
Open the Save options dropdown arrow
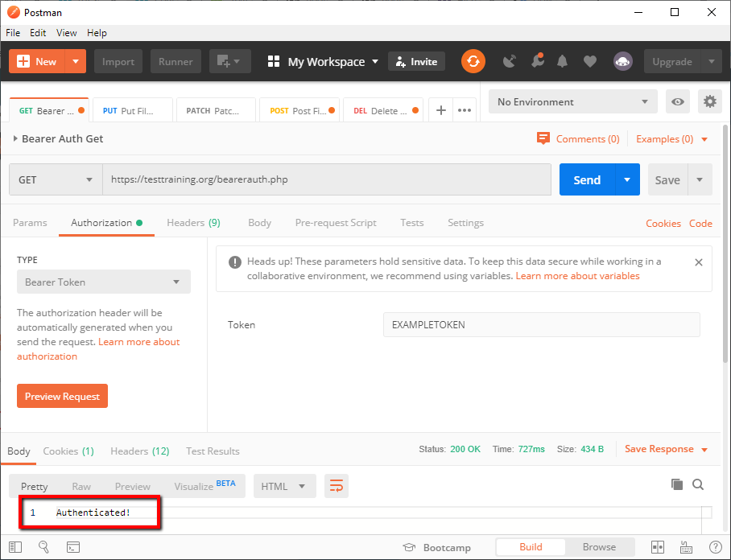pyautogui.click(x=700, y=180)
